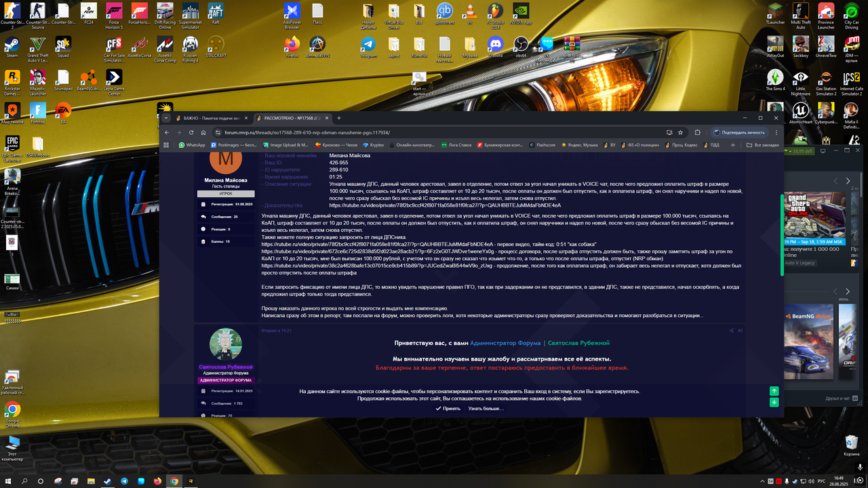The height and width of the screenshot is (488, 868).
Task: Open Chrome three-dot menu
Action: coord(776,133)
